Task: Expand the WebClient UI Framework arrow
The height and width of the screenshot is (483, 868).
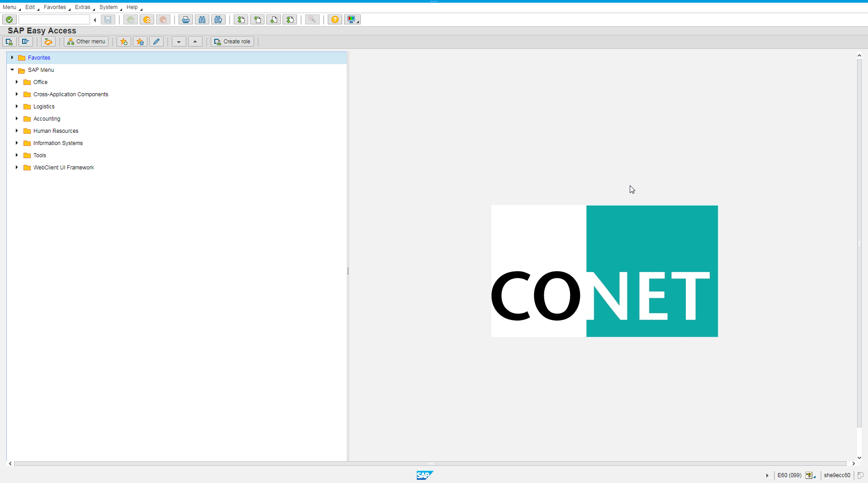Action: coord(17,168)
